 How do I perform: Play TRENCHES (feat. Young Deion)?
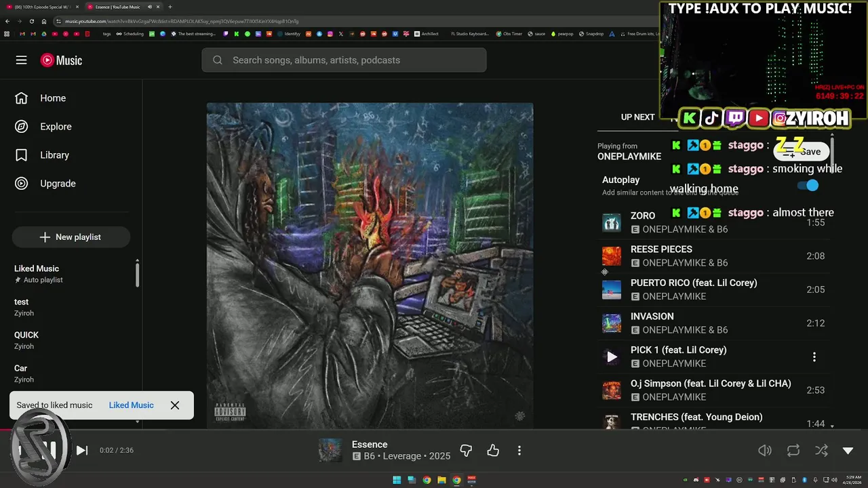click(x=714, y=420)
